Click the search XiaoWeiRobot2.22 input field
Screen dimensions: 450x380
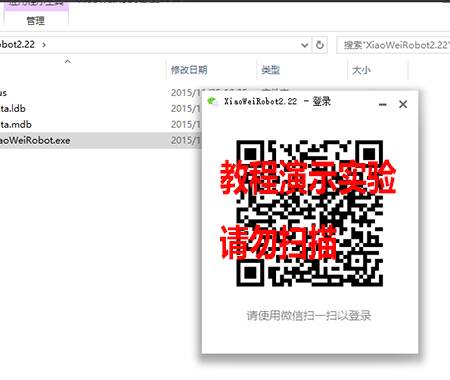coord(393,45)
